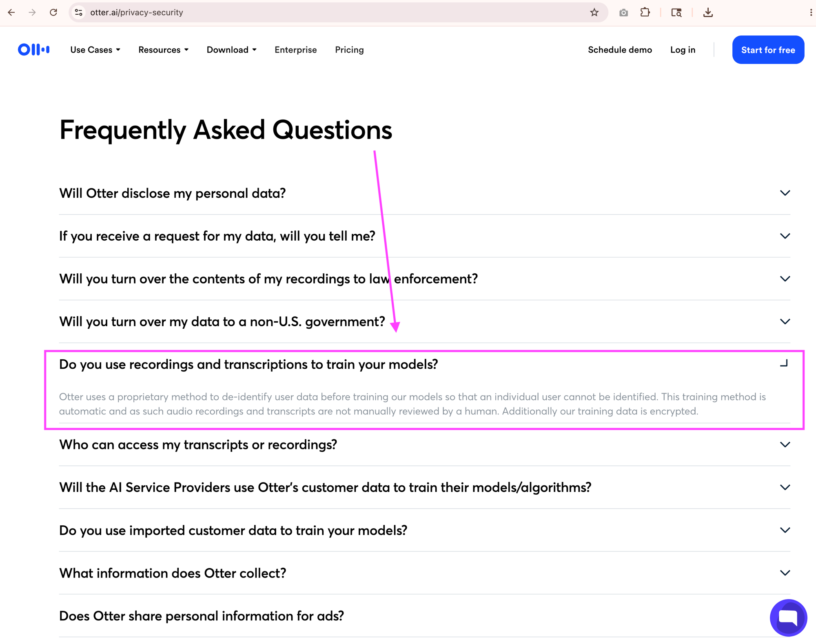Expand chevron for AI Service Providers question
Screen dimensions: 816x644
785,487
